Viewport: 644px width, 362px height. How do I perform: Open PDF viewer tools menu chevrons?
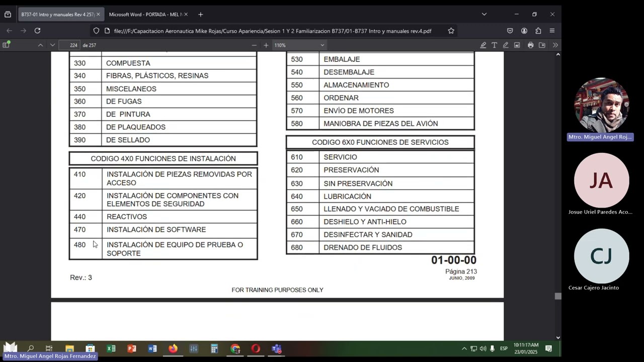pos(555,45)
